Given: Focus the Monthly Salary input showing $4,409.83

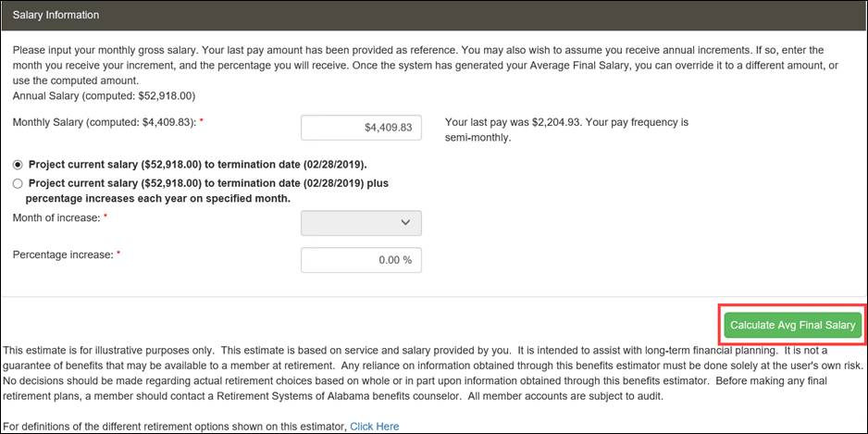Looking at the screenshot, I should pyautogui.click(x=361, y=128).
